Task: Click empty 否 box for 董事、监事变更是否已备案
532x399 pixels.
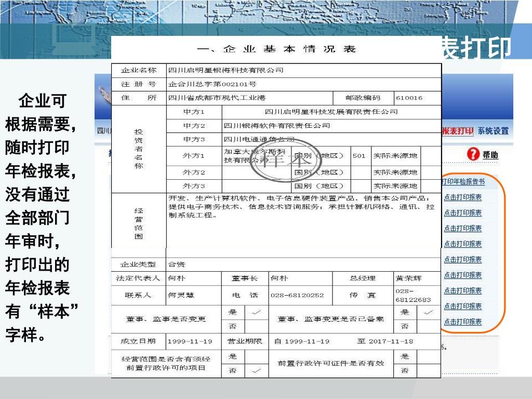Action: tap(429, 326)
